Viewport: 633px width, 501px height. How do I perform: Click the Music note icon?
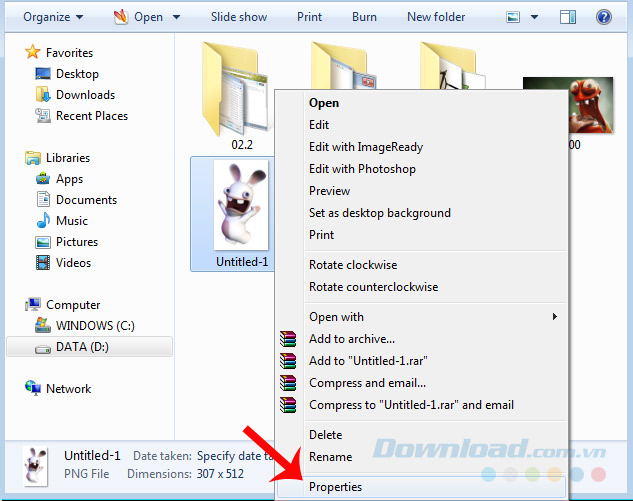(x=43, y=220)
